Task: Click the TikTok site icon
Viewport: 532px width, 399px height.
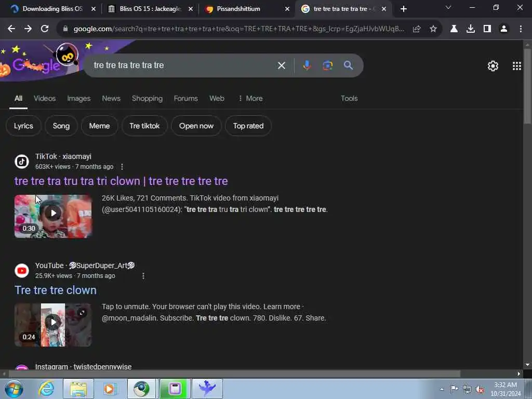Action: [22, 162]
